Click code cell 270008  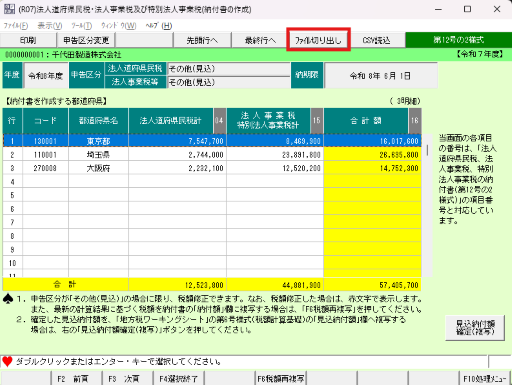point(45,168)
